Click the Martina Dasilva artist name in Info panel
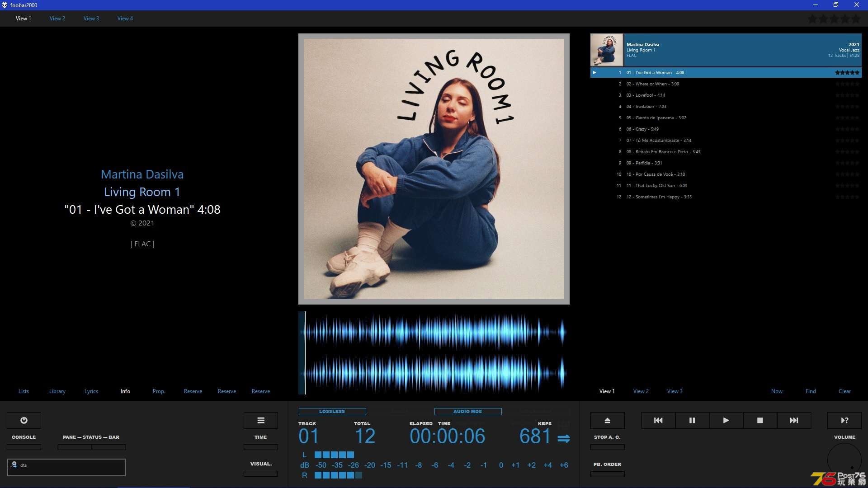Image resolution: width=868 pixels, height=488 pixels. pyautogui.click(x=142, y=174)
